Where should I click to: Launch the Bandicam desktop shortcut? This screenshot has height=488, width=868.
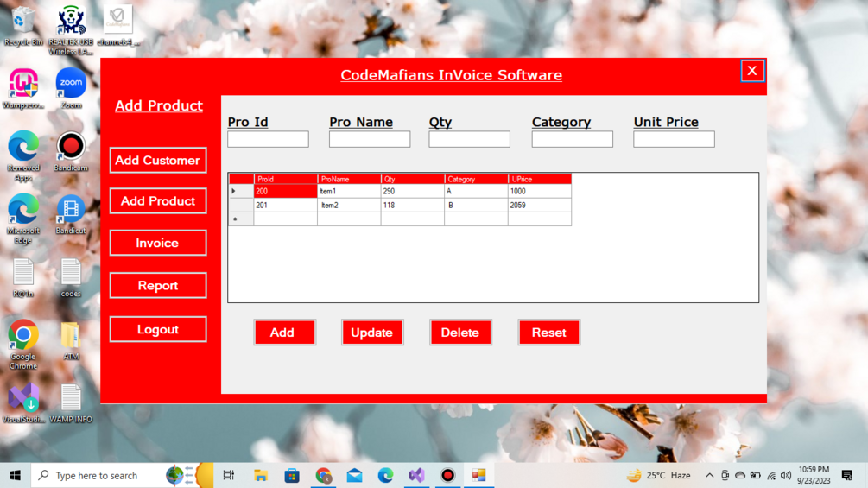[71, 152]
